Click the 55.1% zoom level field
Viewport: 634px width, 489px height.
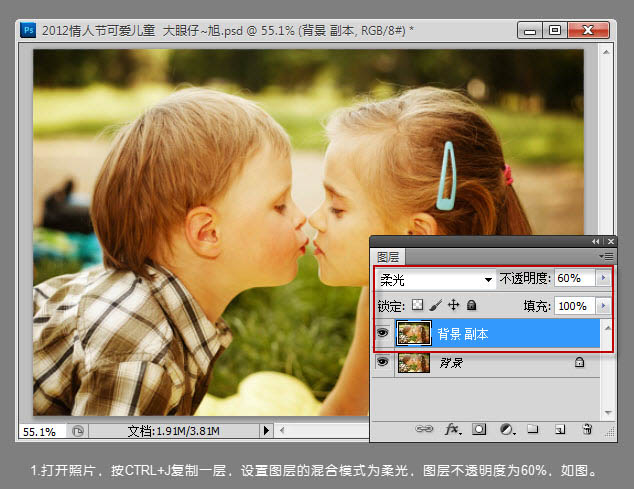point(40,431)
